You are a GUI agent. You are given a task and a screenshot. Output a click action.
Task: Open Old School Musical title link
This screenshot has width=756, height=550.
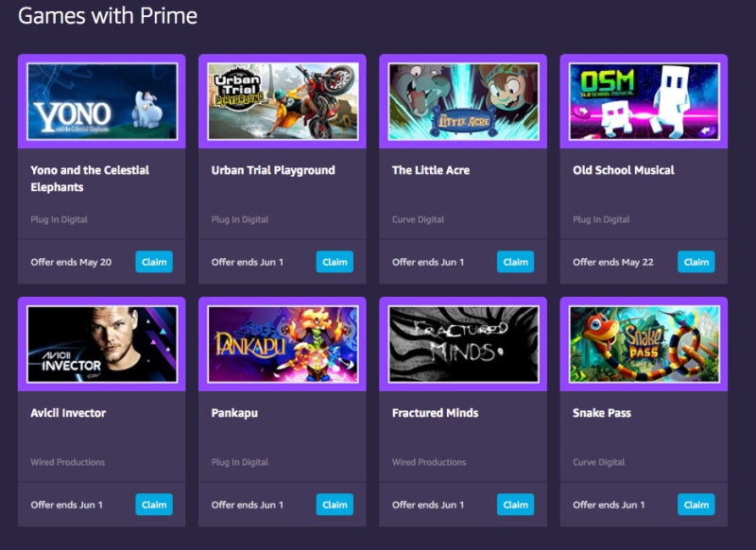pos(624,170)
